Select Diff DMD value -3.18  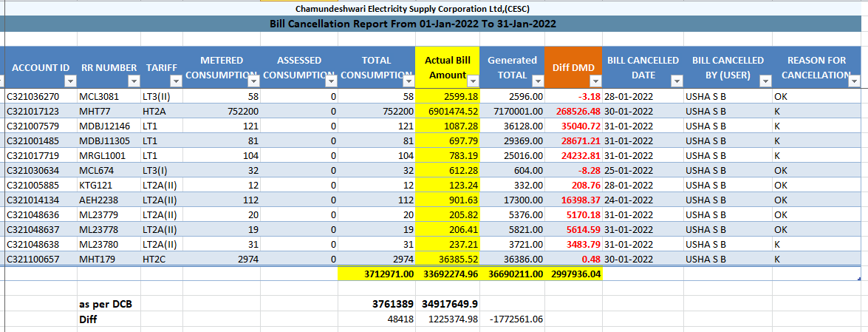573,96
